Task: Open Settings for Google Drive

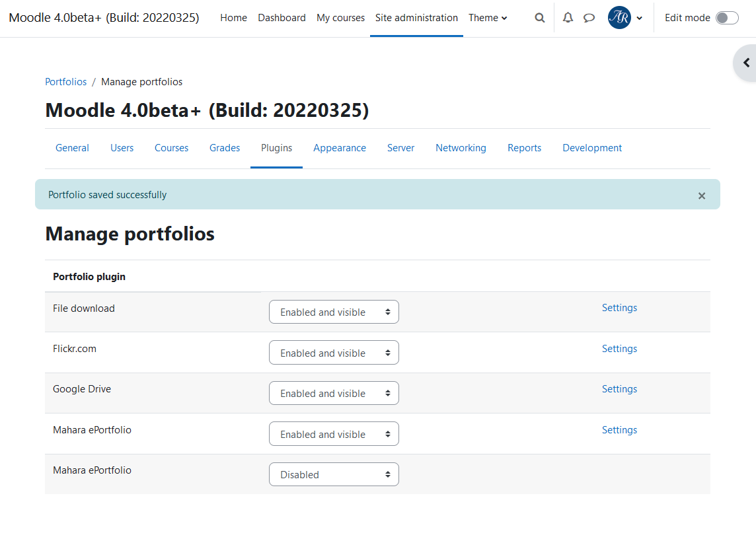Action: [x=619, y=389]
